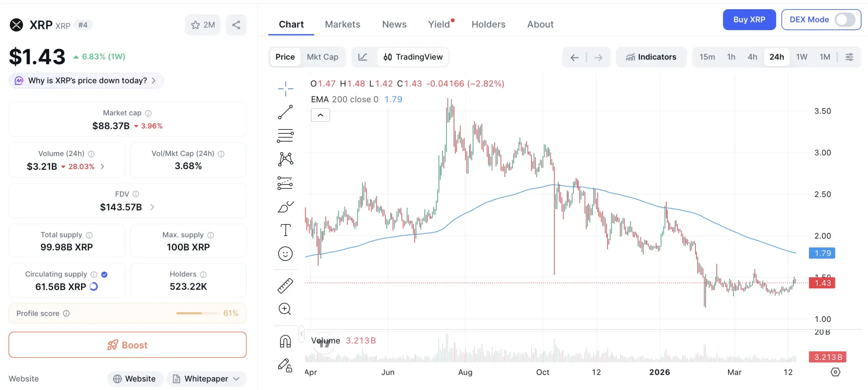This screenshot has height=390, width=868.
Task: Open the XABCD pattern drawing tool
Action: [285, 159]
